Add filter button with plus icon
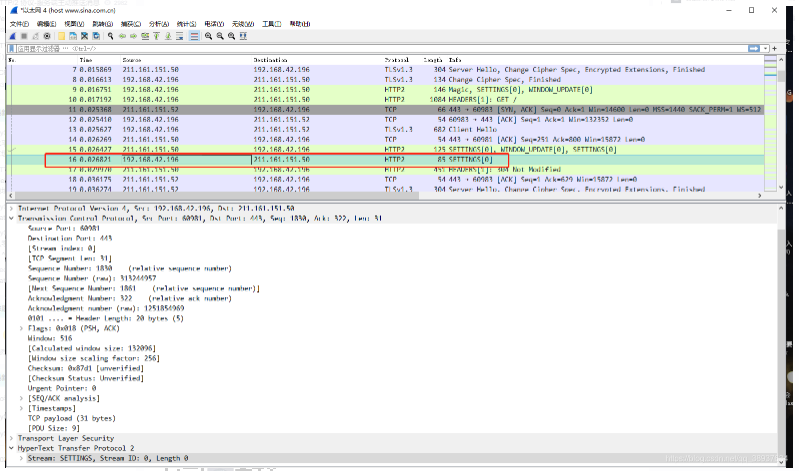799x471 pixels. 775,48
